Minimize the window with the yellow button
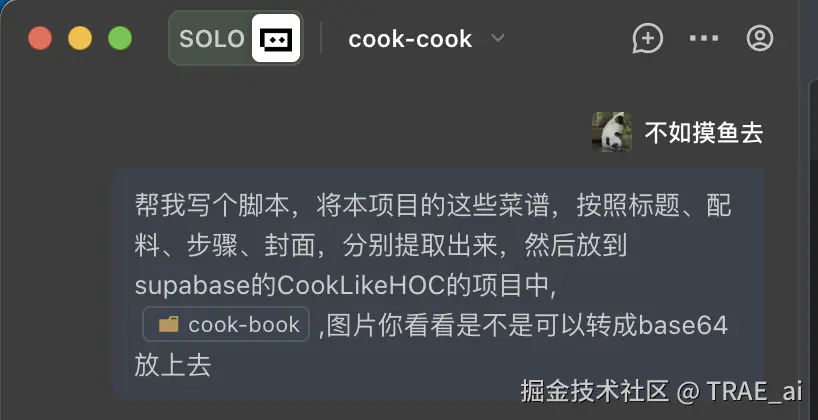The image size is (818, 420). (x=80, y=39)
